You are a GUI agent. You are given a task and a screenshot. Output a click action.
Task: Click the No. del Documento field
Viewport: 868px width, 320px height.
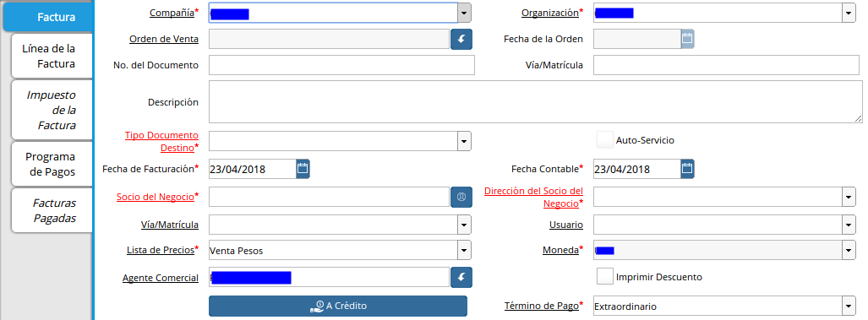click(x=341, y=65)
